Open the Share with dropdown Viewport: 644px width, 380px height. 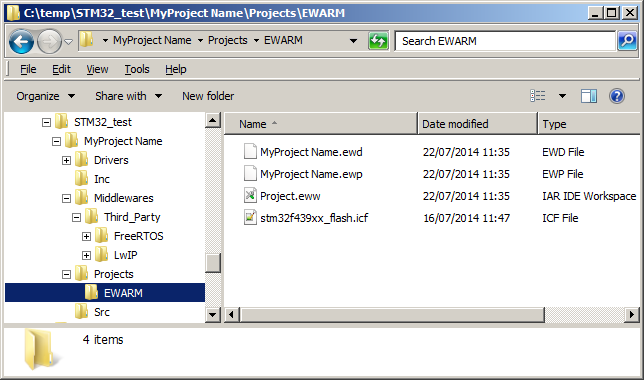click(129, 96)
